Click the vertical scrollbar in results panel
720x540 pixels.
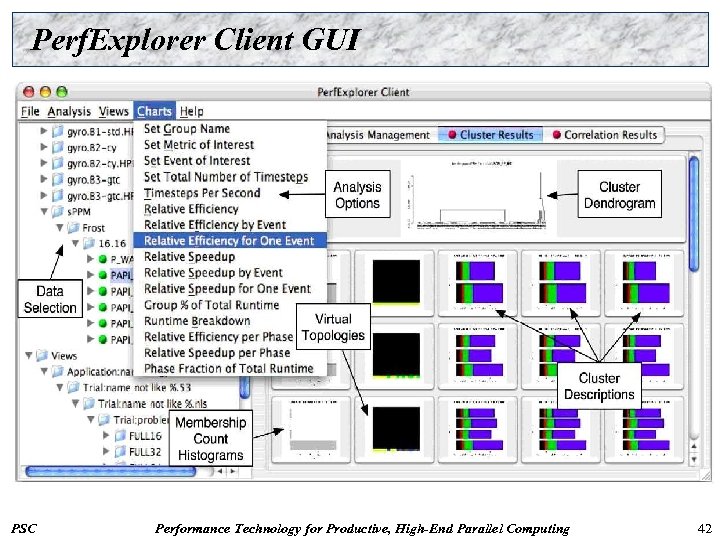click(694, 214)
